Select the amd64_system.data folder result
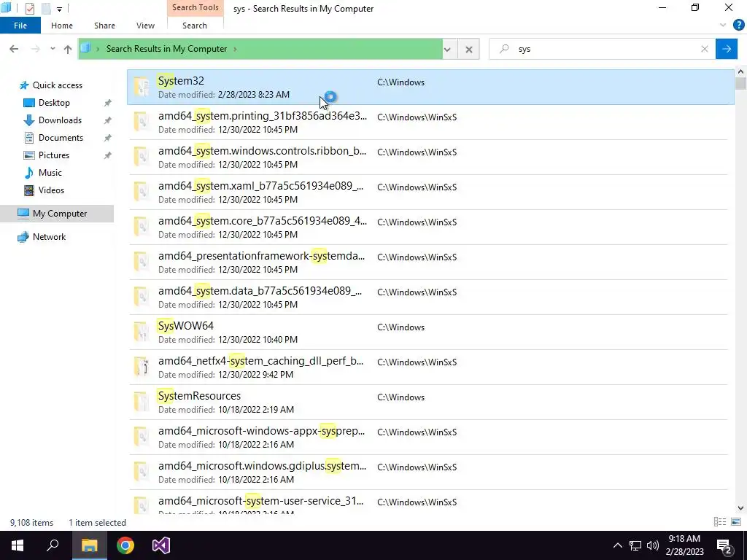Image resolution: width=747 pixels, height=560 pixels. click(429, 297)
